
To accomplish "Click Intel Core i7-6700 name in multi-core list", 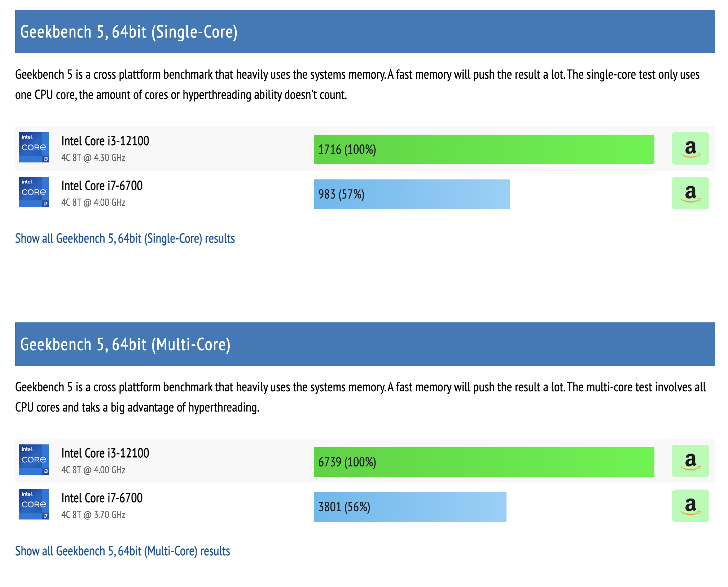I will point(102,498).
